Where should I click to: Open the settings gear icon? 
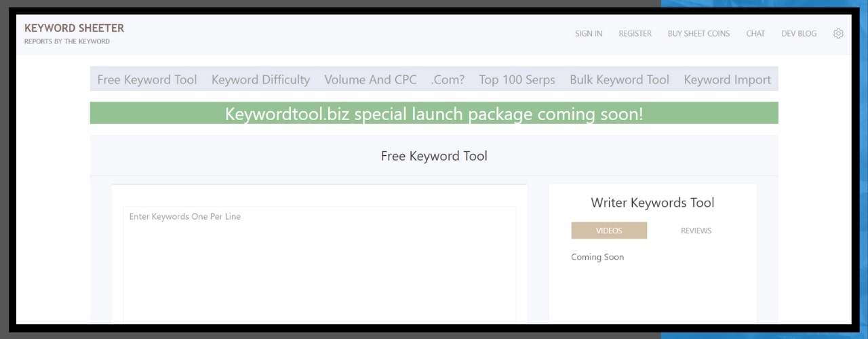click(838, 33)
